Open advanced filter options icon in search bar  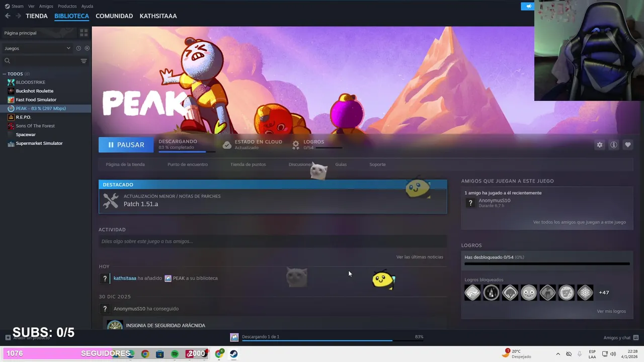point(84,61)
